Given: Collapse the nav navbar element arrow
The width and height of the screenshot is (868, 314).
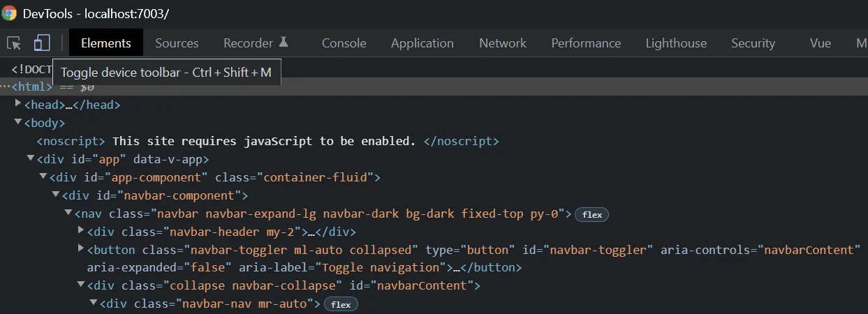Looking at the screenshot, I should [68, 214].
